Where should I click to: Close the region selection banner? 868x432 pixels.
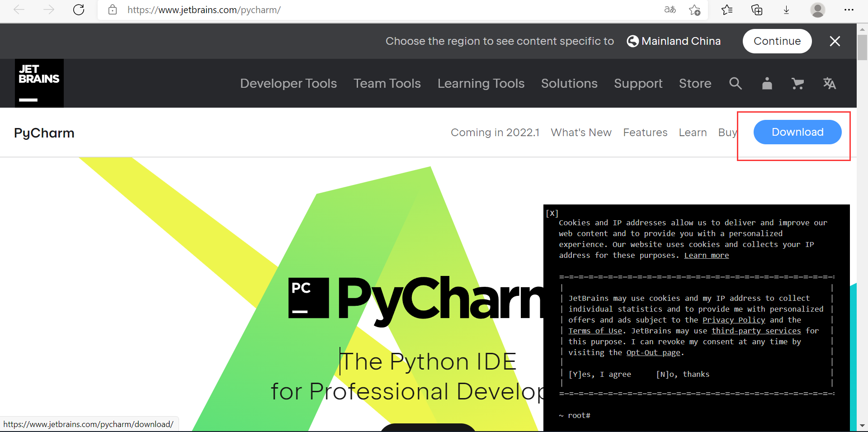(835, 41)
